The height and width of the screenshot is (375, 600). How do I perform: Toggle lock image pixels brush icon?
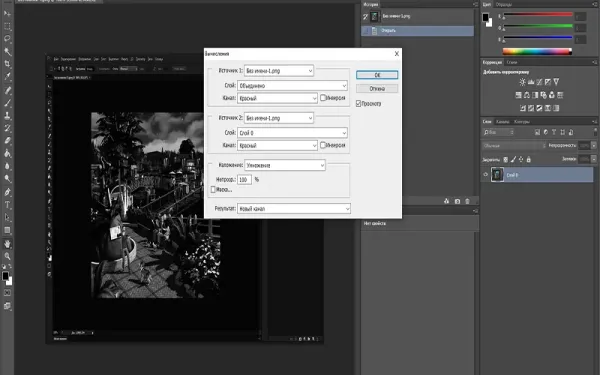[x=514, y=160]
